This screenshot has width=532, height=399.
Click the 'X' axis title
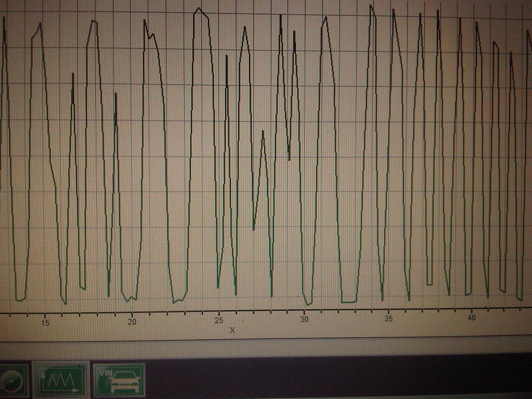coord(232,330)
